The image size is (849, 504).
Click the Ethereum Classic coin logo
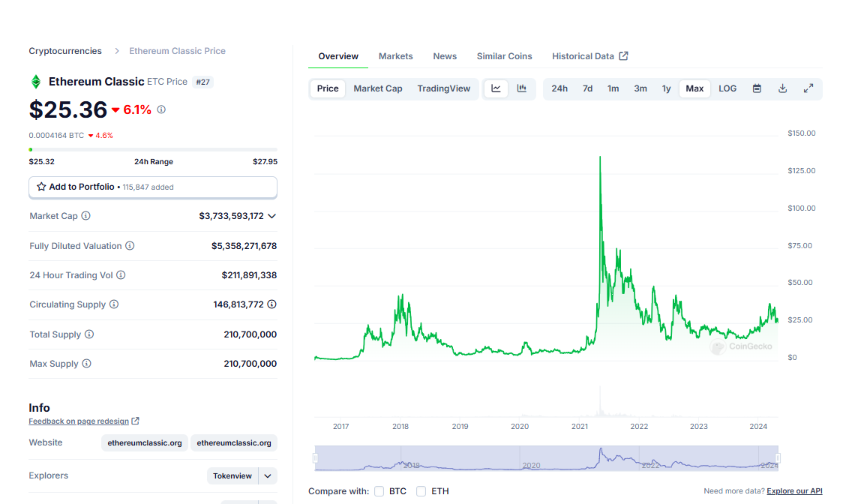pos(36,82)
